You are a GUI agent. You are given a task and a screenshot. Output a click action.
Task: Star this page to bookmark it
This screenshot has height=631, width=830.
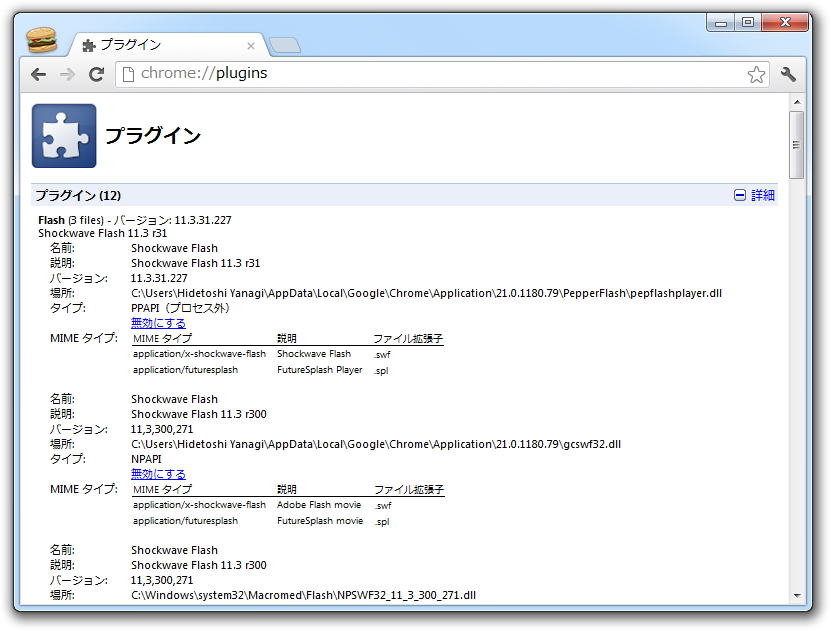[x=757, y=73]
